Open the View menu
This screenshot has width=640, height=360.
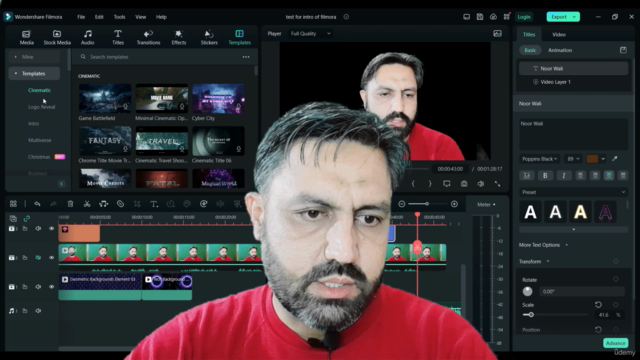(140, 17)
